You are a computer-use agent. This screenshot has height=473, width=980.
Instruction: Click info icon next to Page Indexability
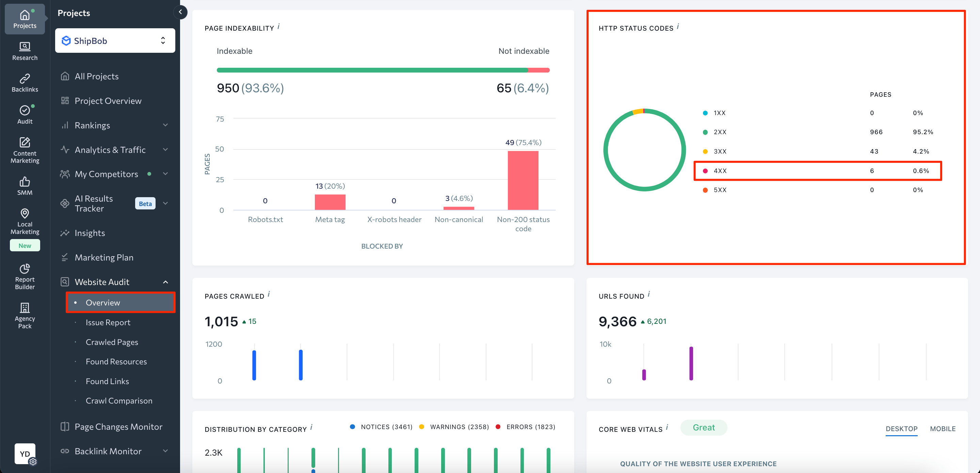tap(278, 26)
